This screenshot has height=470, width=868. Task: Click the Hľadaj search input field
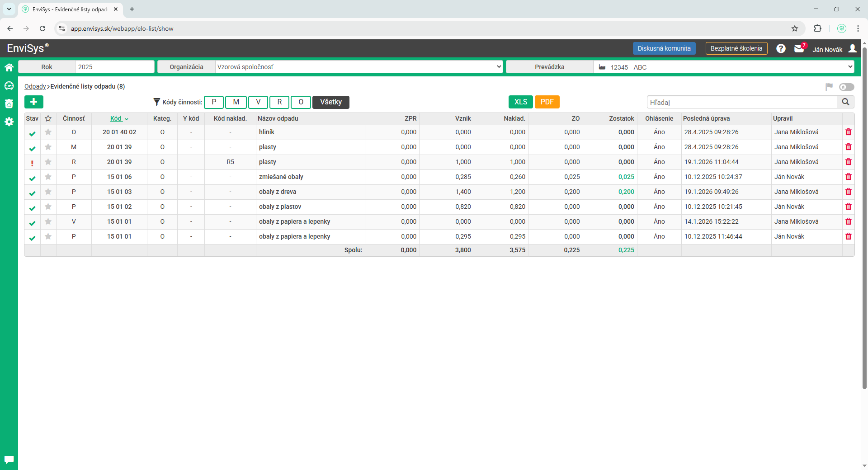(742, 102)
